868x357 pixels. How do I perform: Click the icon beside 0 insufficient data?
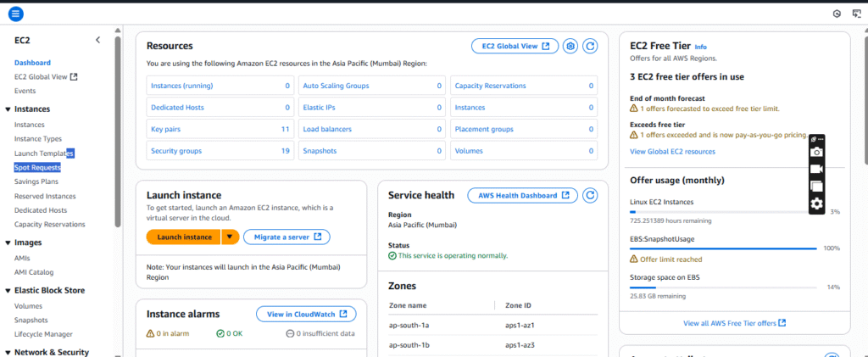pos(290,334)
